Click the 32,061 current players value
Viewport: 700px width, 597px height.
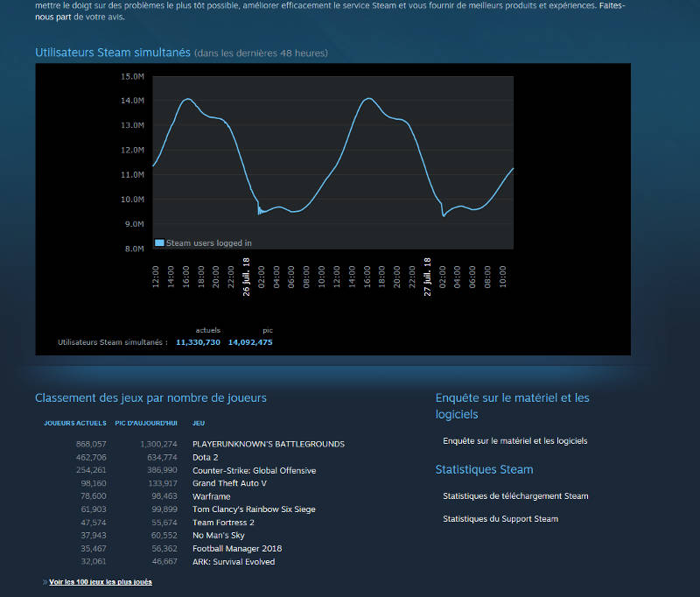click(x=94, y=562)
